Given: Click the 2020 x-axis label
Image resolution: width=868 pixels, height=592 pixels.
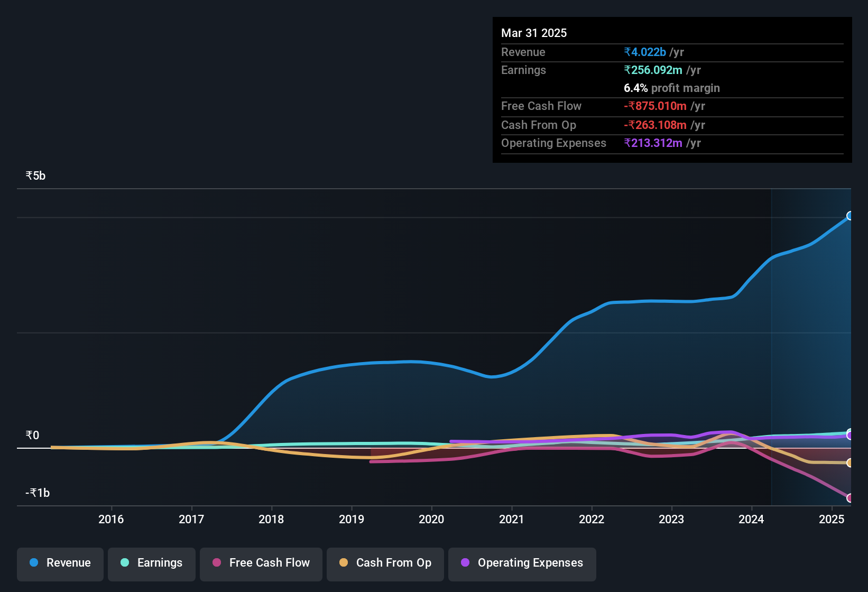Looking at the screenshot, I should (x=431, y=519).
